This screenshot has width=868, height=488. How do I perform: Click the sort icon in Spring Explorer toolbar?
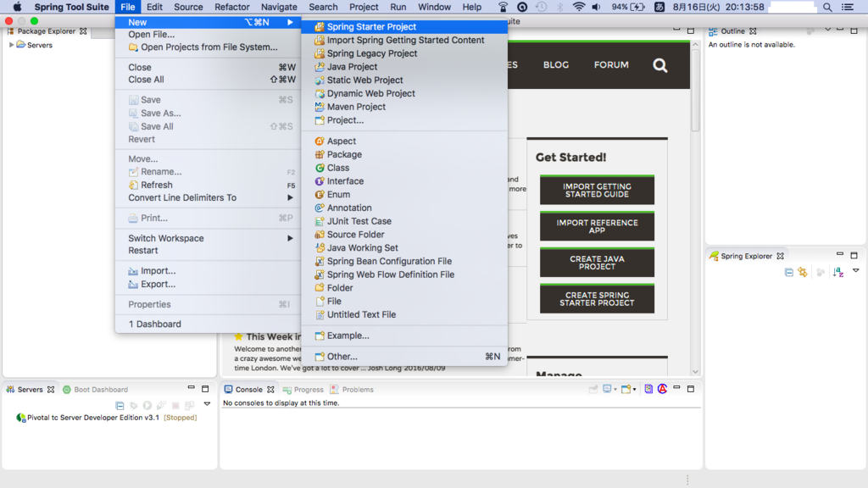838,272
